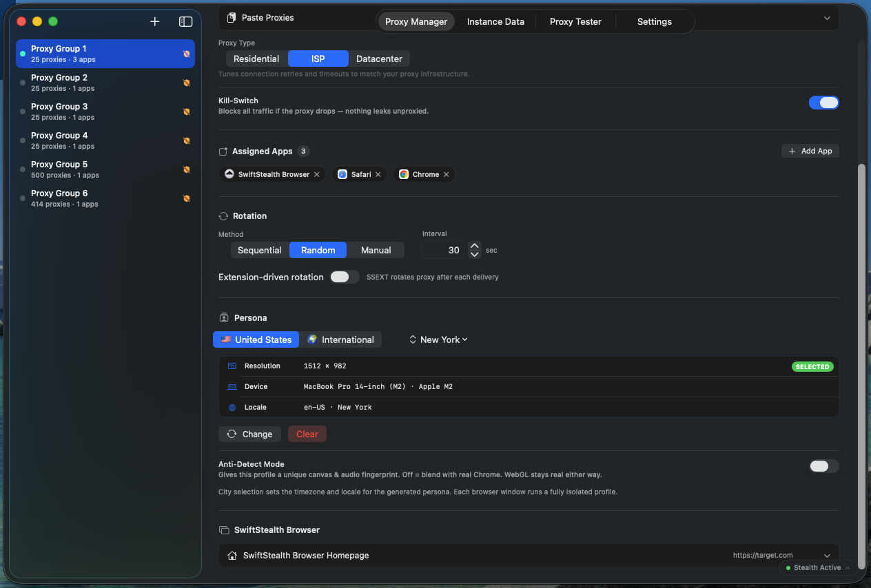Click the green SELECTED badge
Viewport: 871px width, 588px height.
[x=812, y=366]
